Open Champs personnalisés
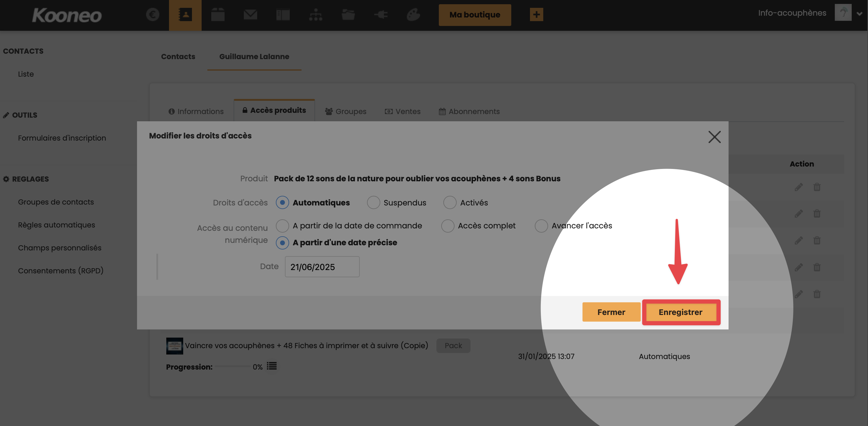868x426 pixels. [60, 248]
